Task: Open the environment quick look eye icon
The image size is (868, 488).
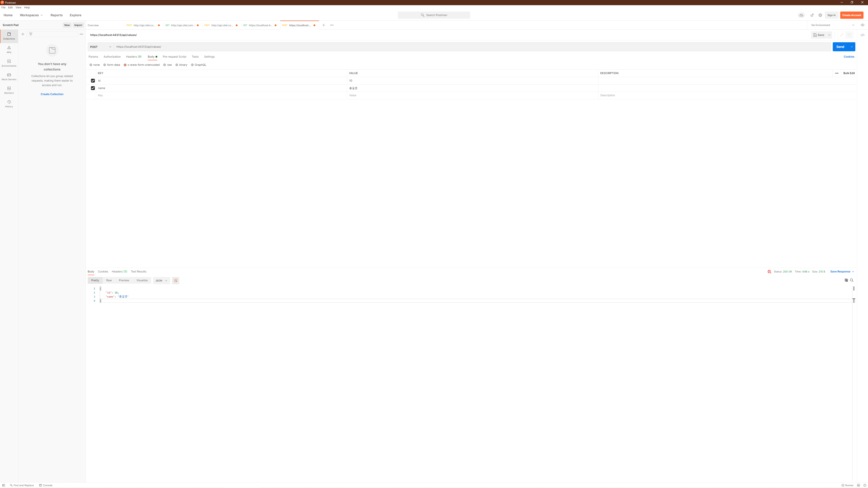Action: pos(862,25)
